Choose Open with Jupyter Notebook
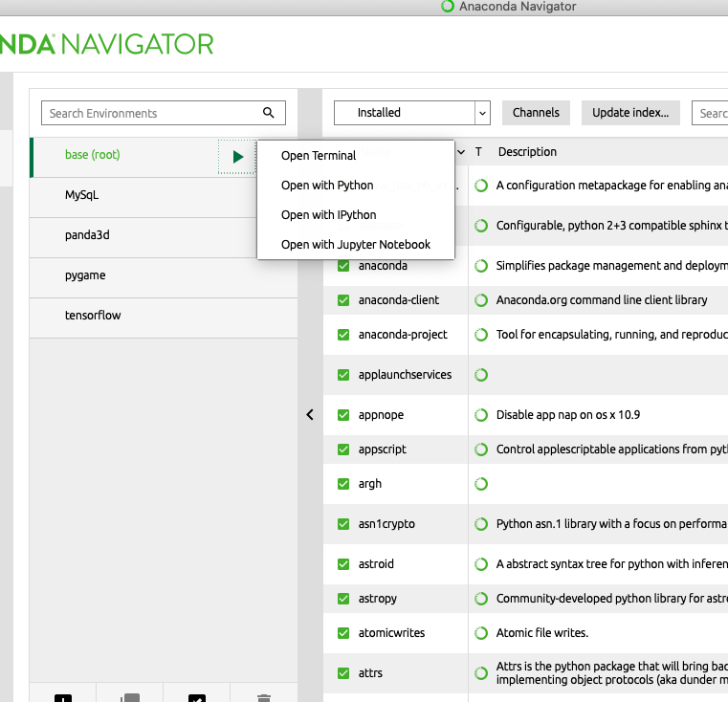The image size is (728, 702). 356,245
